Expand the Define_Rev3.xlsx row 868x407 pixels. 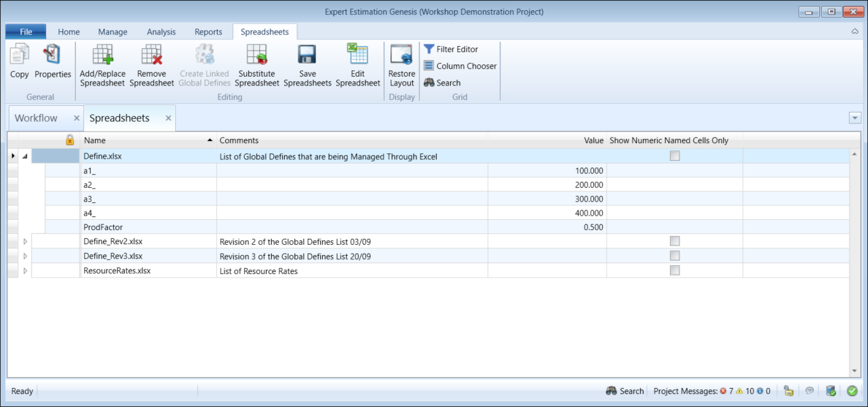click(x=26, y=256)
